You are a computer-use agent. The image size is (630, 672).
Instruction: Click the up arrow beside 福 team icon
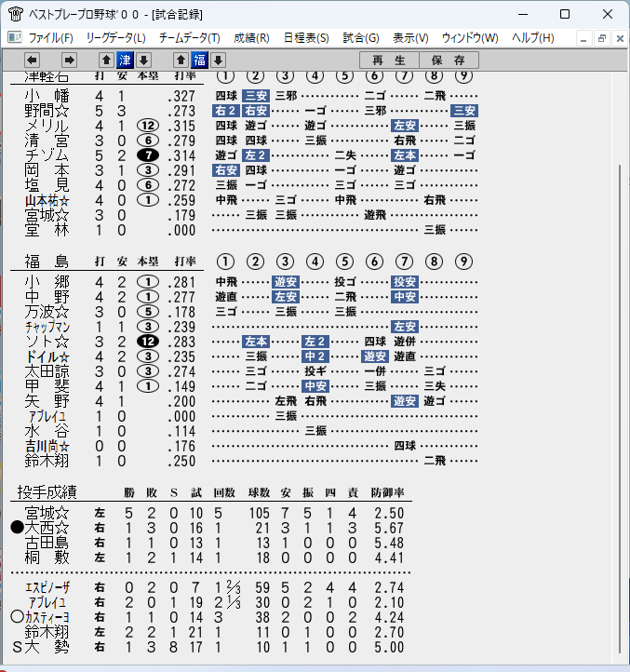point(181,60)
